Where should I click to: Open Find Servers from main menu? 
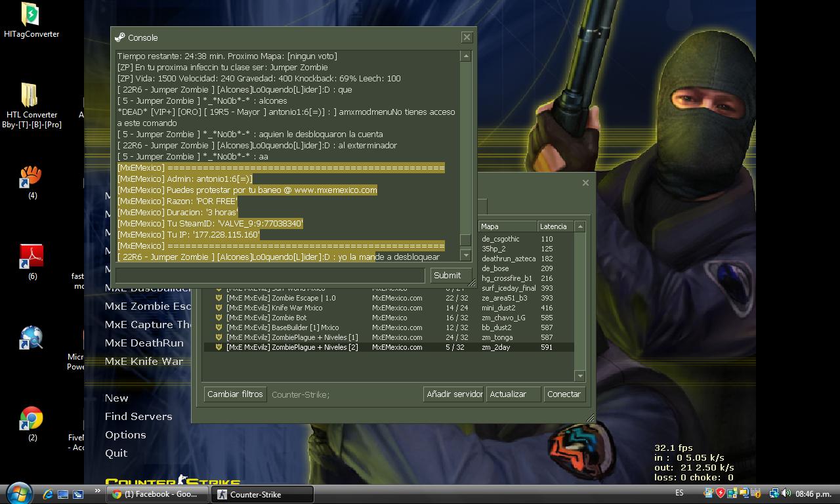(138, 416)
